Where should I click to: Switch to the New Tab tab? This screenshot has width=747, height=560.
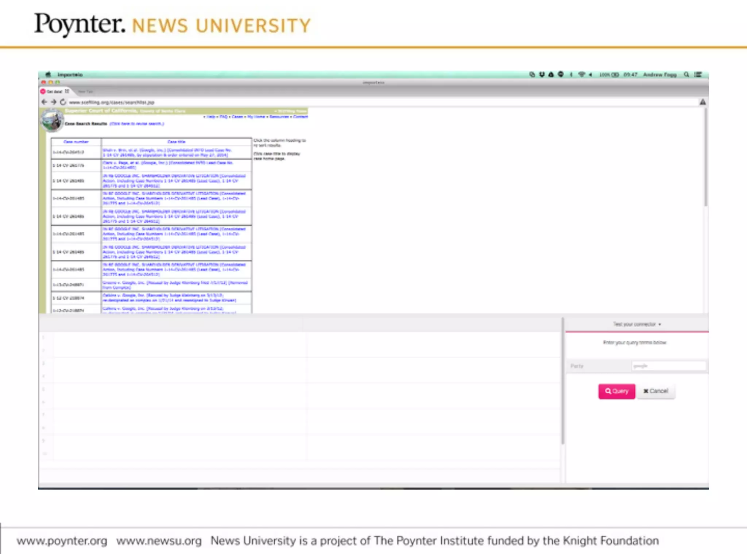(x=85, y=92)
